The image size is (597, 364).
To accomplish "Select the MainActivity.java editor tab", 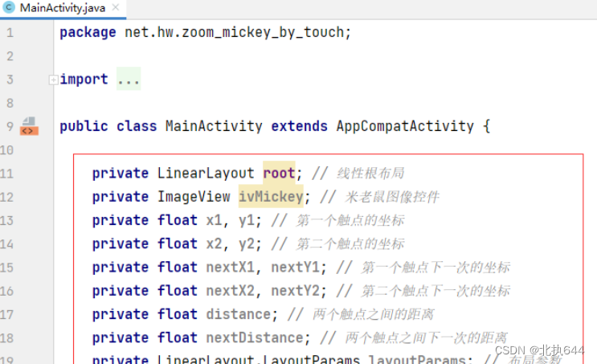I will (63, 8).
